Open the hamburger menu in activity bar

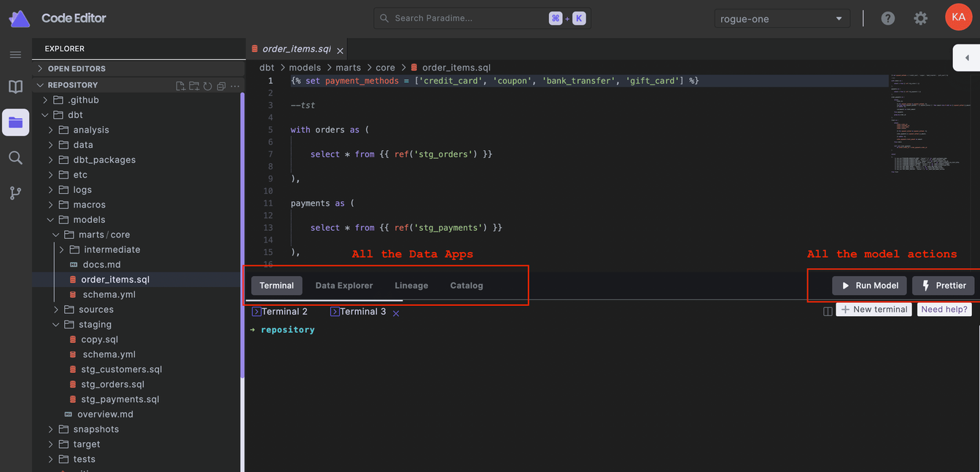(x=15, y=55)
